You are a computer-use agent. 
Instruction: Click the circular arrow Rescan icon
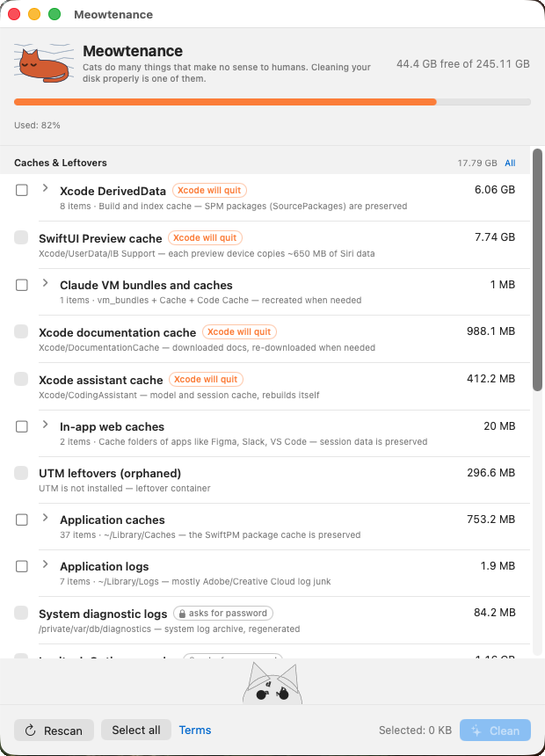click(31, 731)
